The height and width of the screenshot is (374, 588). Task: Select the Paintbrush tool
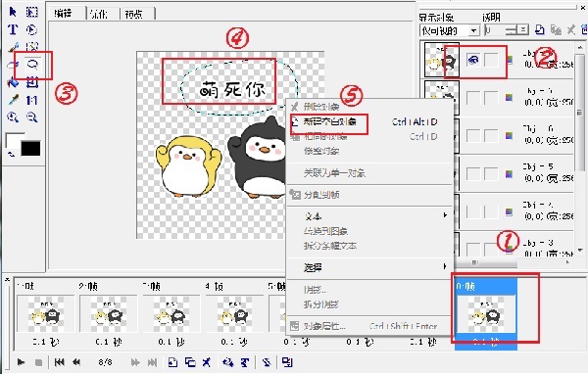(x=13, y=47)
